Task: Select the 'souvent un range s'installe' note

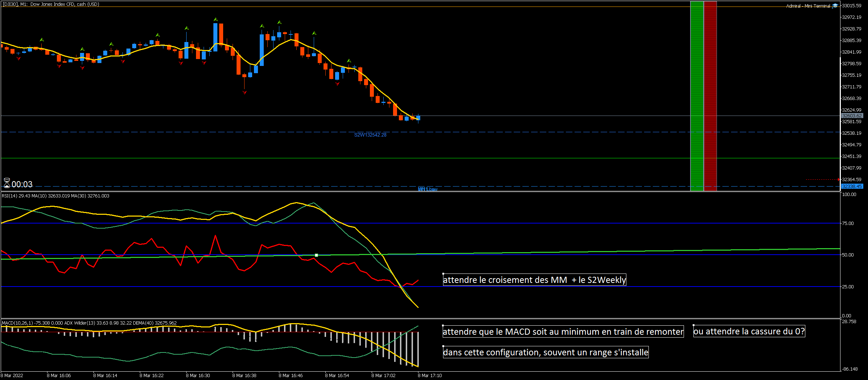Action: pyautogui.click(x=546, y=352)
